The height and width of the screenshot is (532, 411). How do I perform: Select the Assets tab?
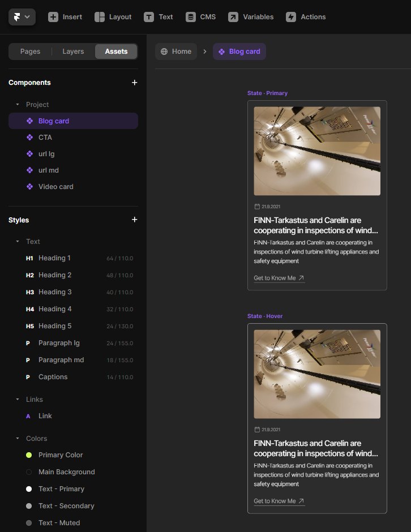(x=116, y=52)
